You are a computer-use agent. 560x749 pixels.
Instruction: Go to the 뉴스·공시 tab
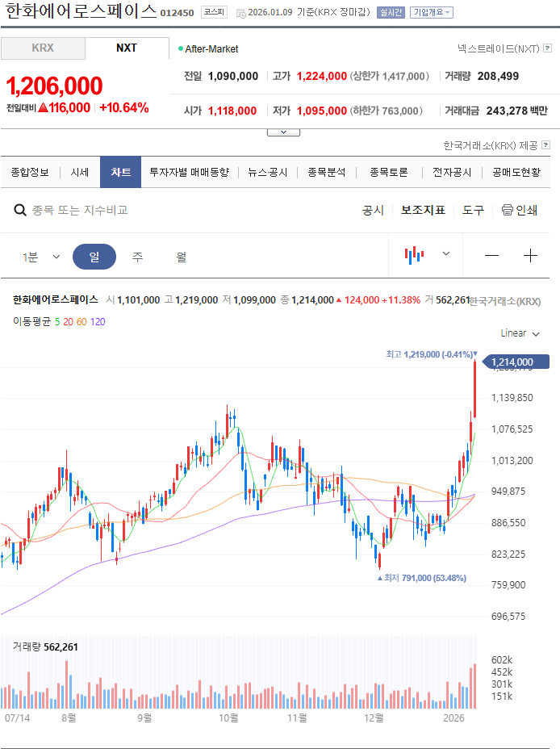[267, 172]
